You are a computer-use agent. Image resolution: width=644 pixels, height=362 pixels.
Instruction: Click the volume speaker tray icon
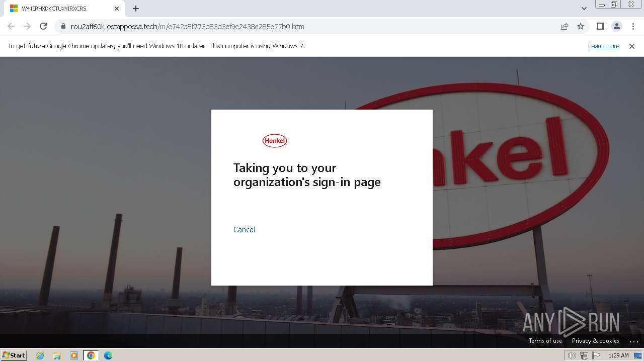pos(572,355)
